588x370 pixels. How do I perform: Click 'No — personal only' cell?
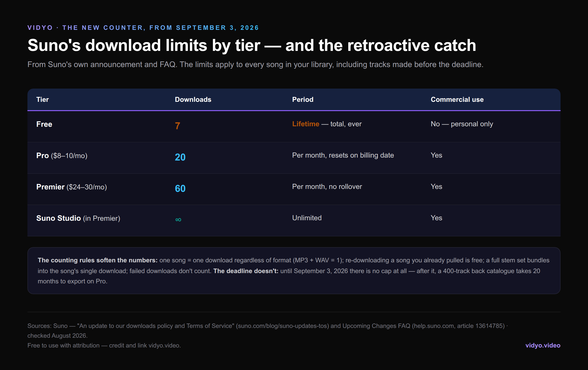tap(462, 124)
